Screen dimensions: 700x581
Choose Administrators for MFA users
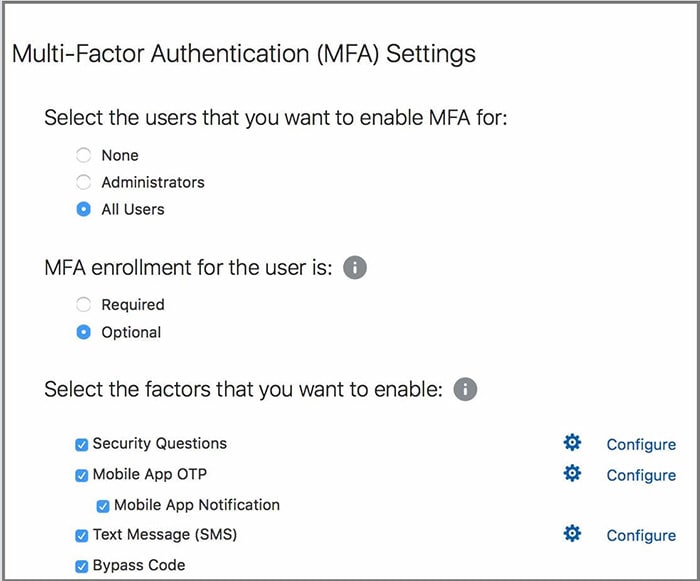pos(84,182)
